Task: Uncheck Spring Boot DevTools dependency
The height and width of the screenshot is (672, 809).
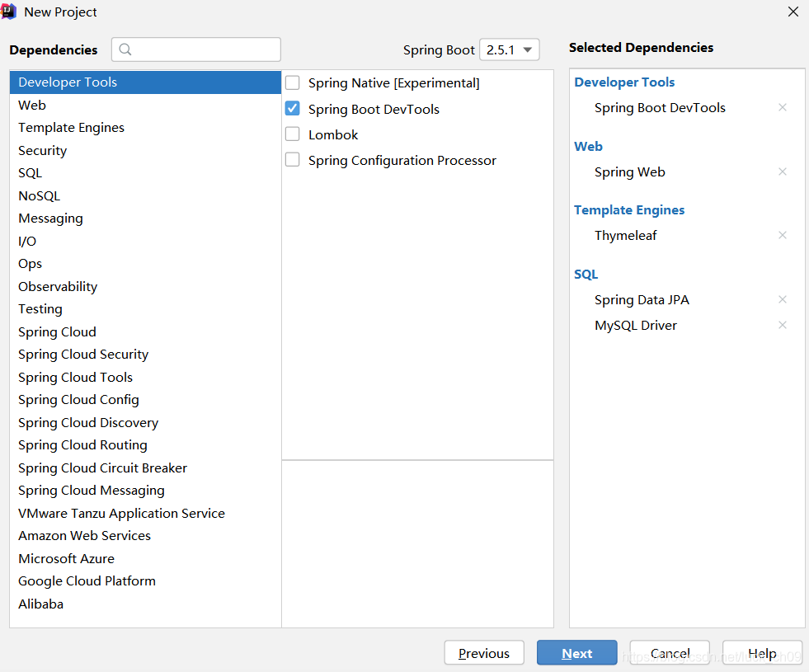Action: click(x=293, y=109)
